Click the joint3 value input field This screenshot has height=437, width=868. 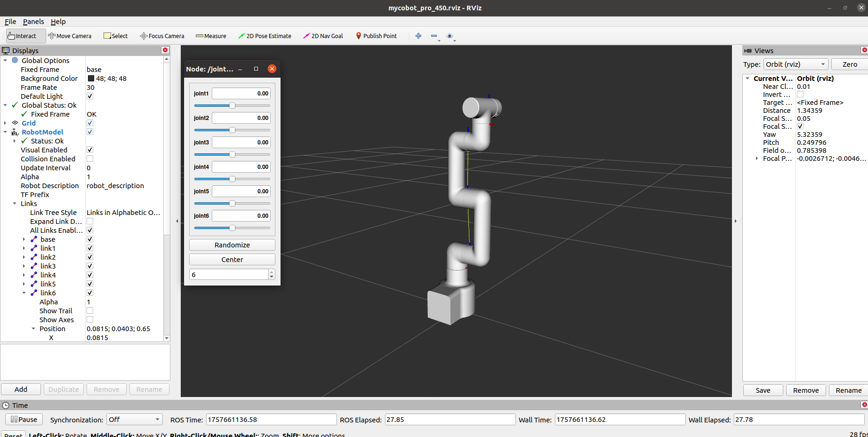pos(241,143)
